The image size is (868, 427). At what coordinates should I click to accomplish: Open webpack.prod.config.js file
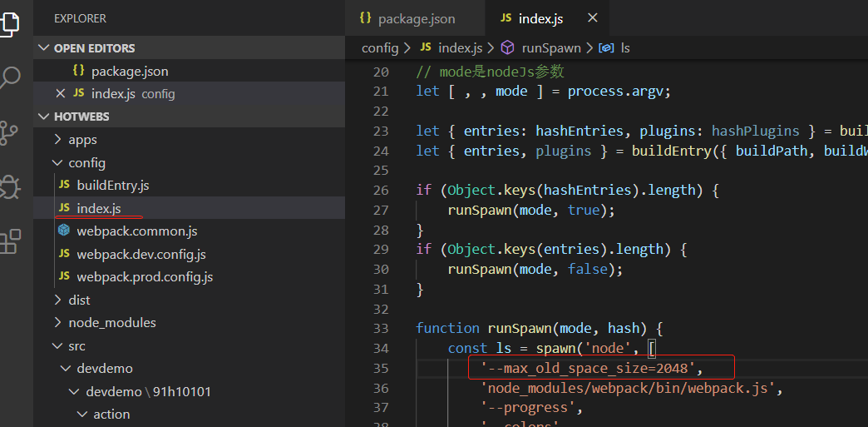pyautogui.click(x=145, y=276)
